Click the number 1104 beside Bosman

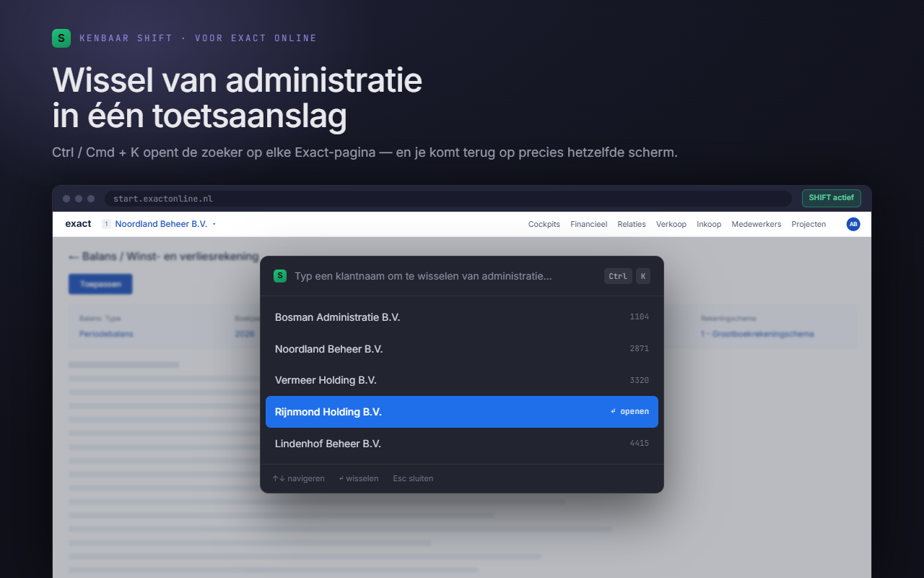coord(640,317)
